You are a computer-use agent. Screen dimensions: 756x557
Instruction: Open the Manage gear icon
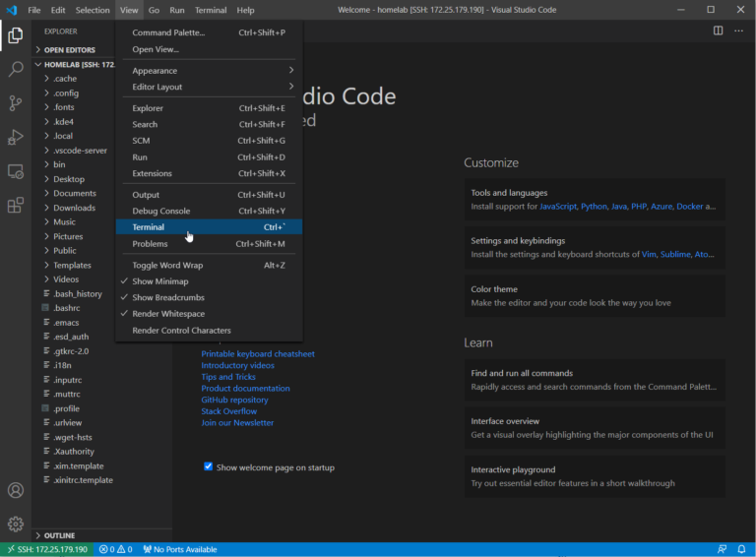click(16, 524)
